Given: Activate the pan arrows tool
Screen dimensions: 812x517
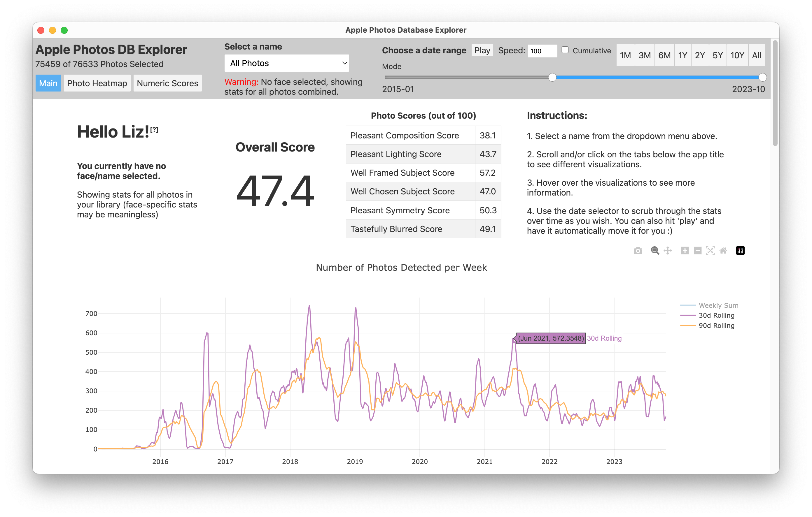Looking at the screenshot, I should point(668,250).
